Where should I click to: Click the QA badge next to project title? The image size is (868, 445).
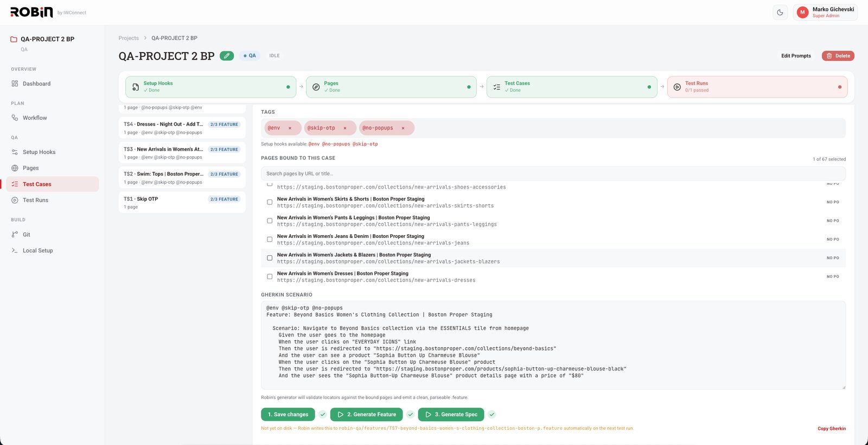250,56
